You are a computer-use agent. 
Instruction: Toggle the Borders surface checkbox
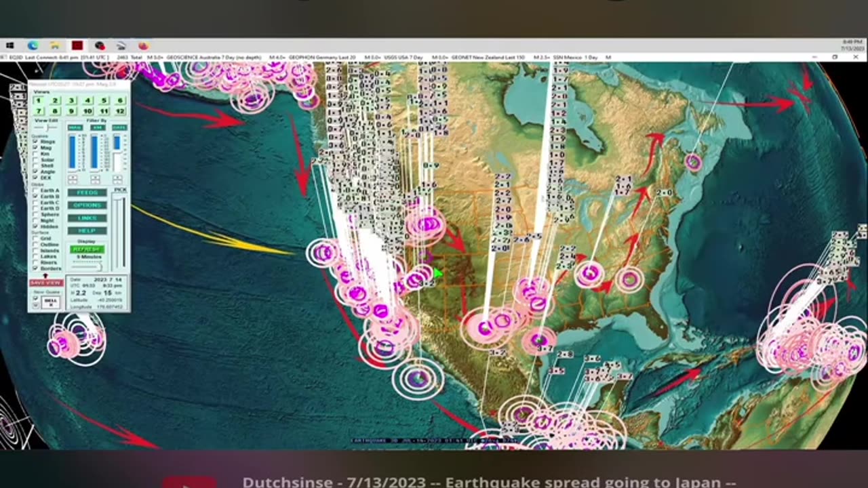tap(35, 268)
